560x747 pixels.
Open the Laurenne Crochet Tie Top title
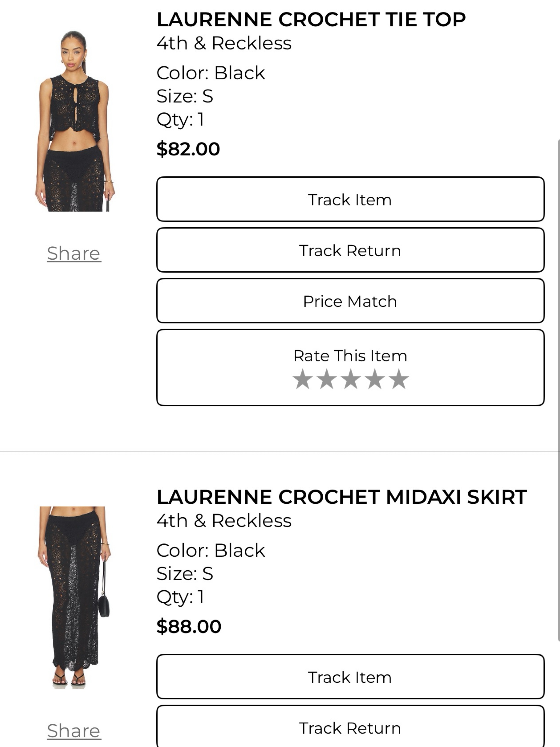(311, 19)
